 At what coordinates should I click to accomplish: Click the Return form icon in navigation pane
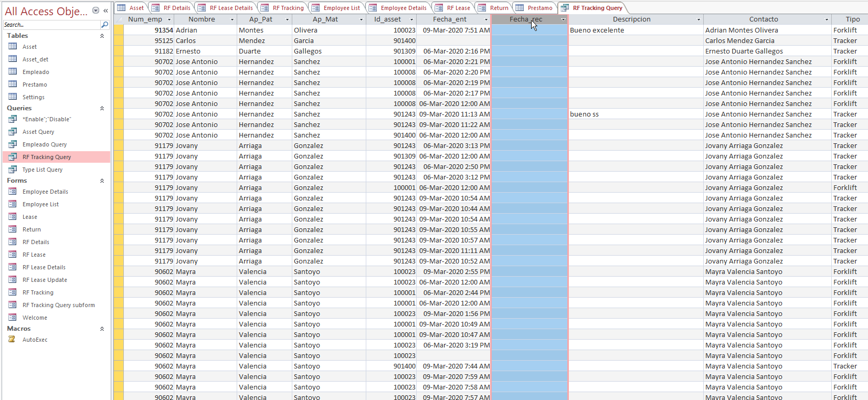(13, 229)
